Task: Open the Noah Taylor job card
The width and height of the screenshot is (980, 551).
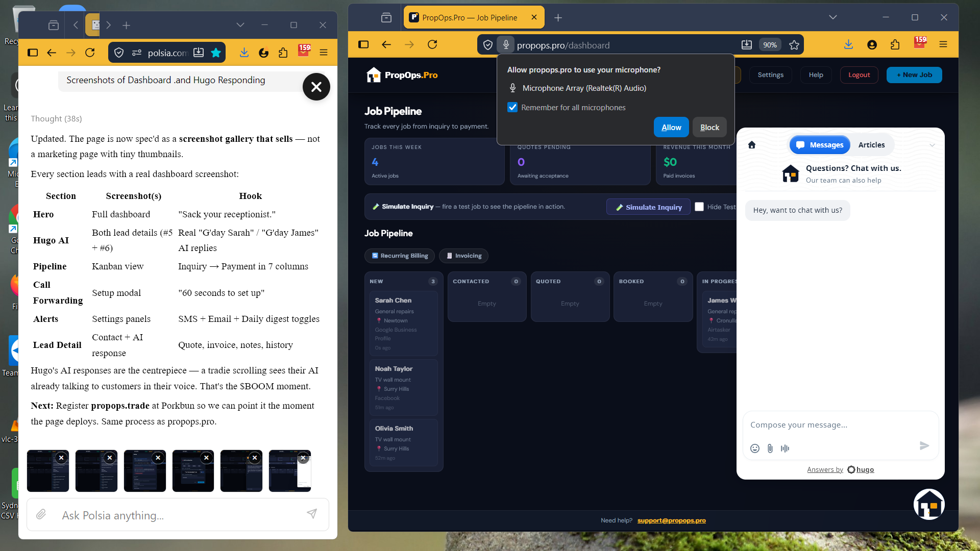Action: 403,387
